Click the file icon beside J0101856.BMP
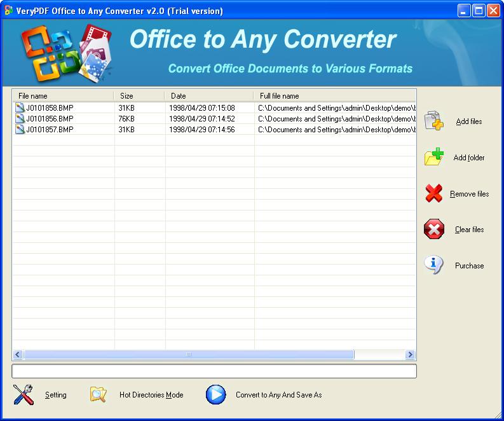The width and height of the screenshot is (504, 421). pos(20,119)
